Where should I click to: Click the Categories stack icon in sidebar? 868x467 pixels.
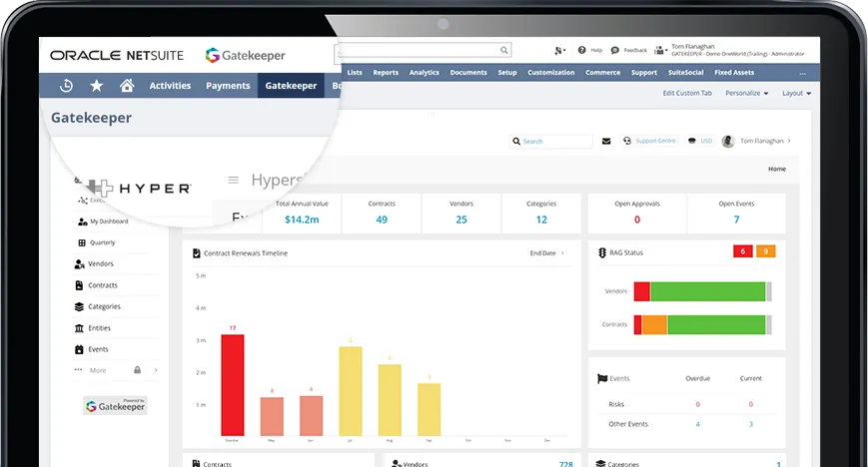[79, 306]
